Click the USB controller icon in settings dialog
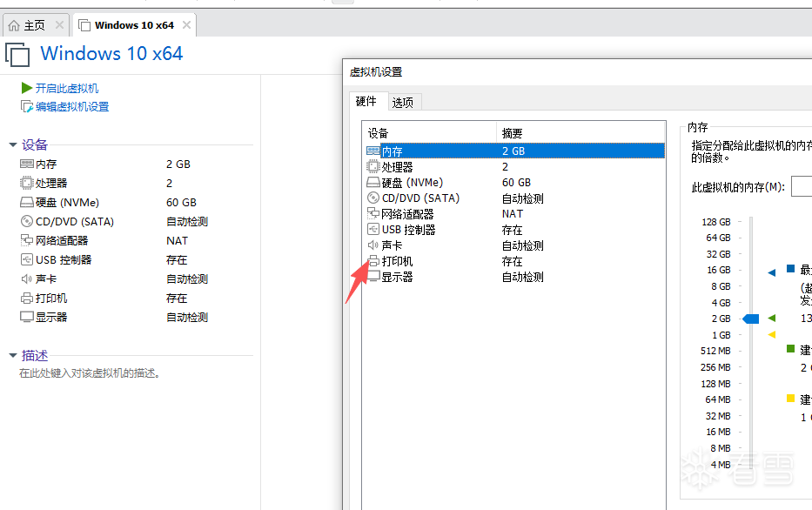This screenshot has height=510, width=812. (372, 230)
